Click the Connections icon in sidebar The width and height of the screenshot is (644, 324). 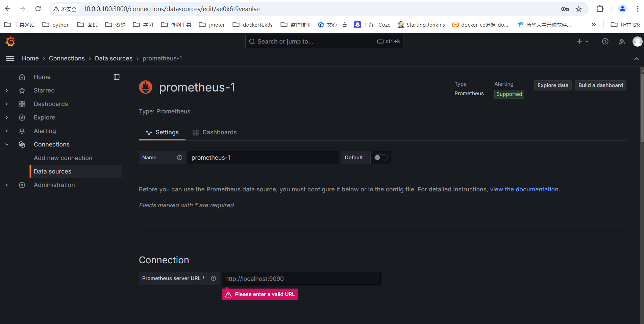click(22, 144)
